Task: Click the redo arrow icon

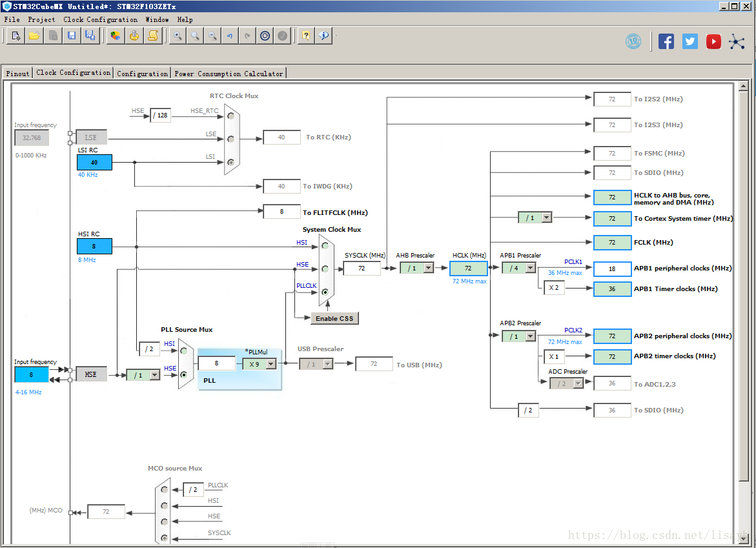Action: [247, 36]
